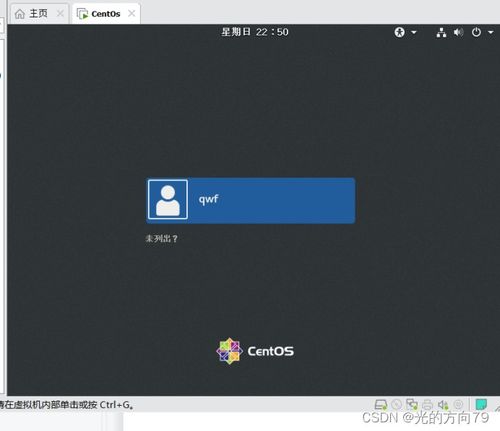Click the network adapter status icon
Image resolution: width=500 pixels, height=431 pixels.
412,405
